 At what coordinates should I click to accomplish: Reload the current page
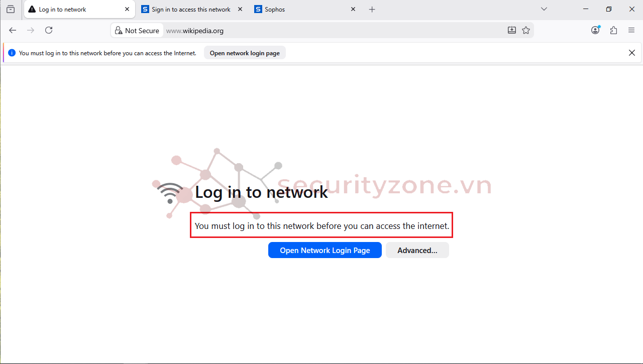coord(49,30)
